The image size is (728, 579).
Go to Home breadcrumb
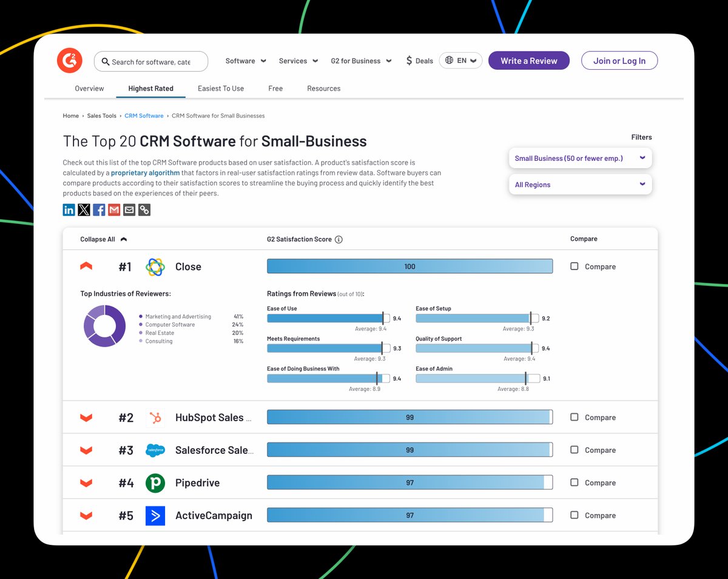71,115
